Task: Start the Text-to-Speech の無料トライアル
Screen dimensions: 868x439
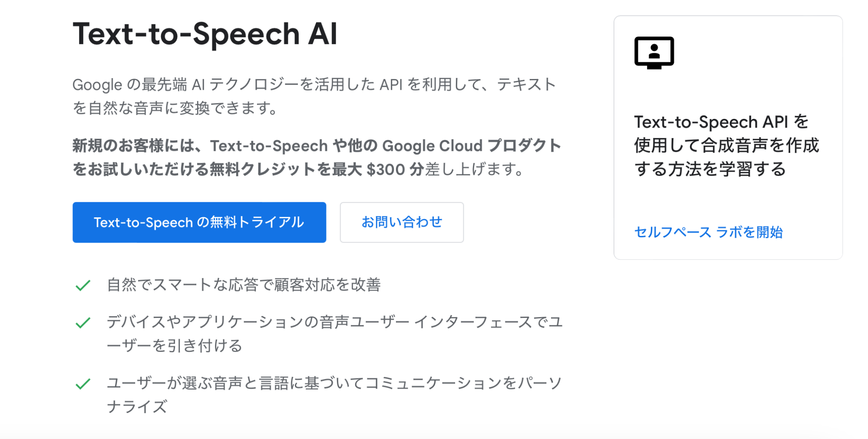Action: (x=199, y=223)
